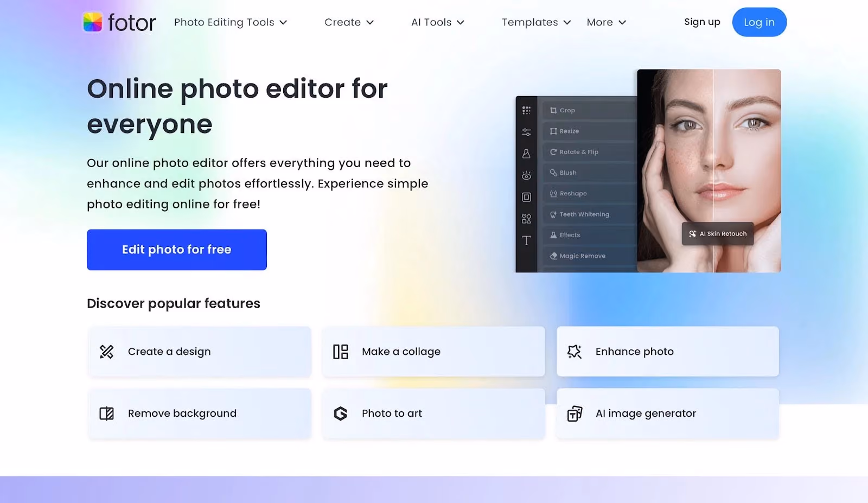Expand the AI Tools dropdown chevron
Viewport: 868px width, 503px height.
tap(461, 22)
